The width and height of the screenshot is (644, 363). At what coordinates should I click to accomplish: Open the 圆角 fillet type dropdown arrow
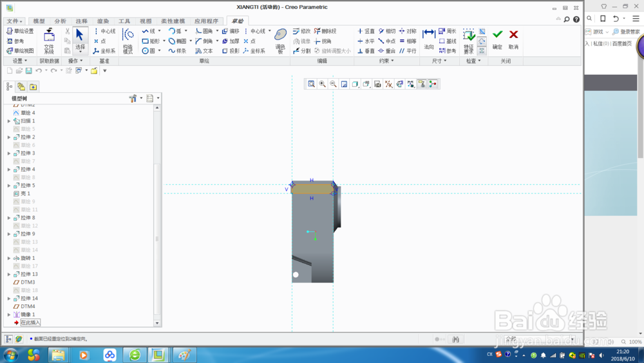tap(217, 31)
